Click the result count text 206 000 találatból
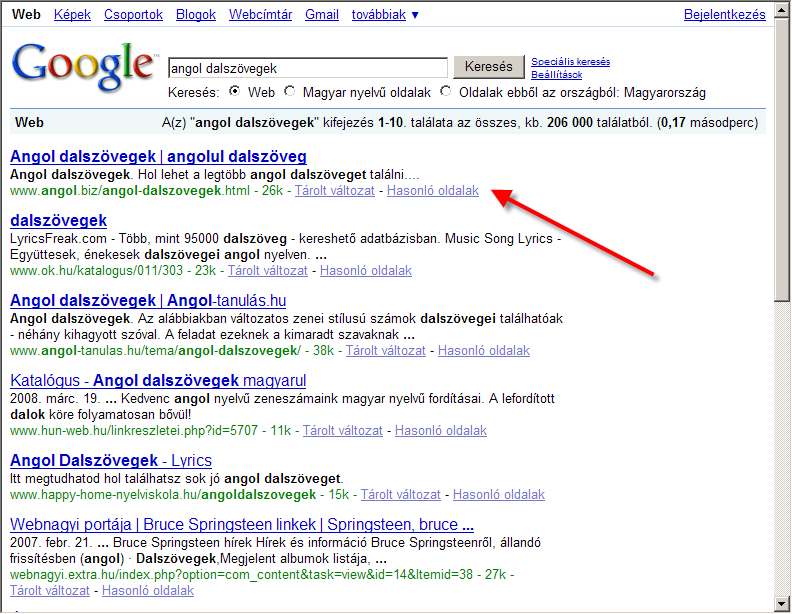792x614 pixels. click(x=600, y=123)
